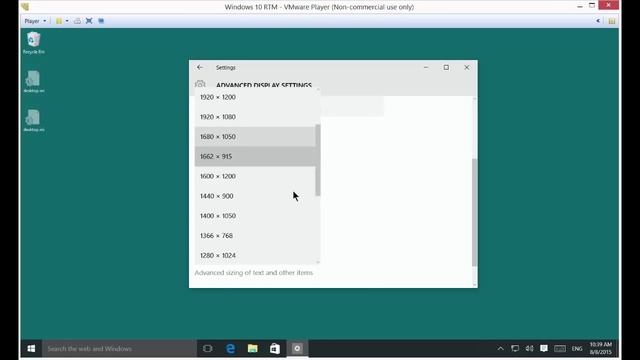Click the Send Ctrl+Alt+Del icon
The image size is (640, 360).
[77, 21]
